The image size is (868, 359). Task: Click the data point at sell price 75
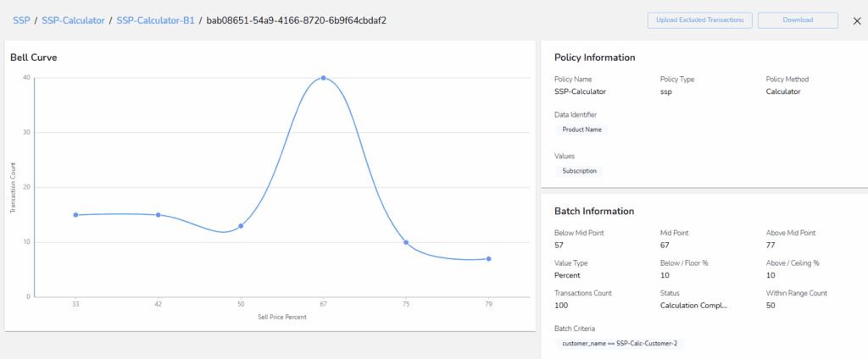406,242
